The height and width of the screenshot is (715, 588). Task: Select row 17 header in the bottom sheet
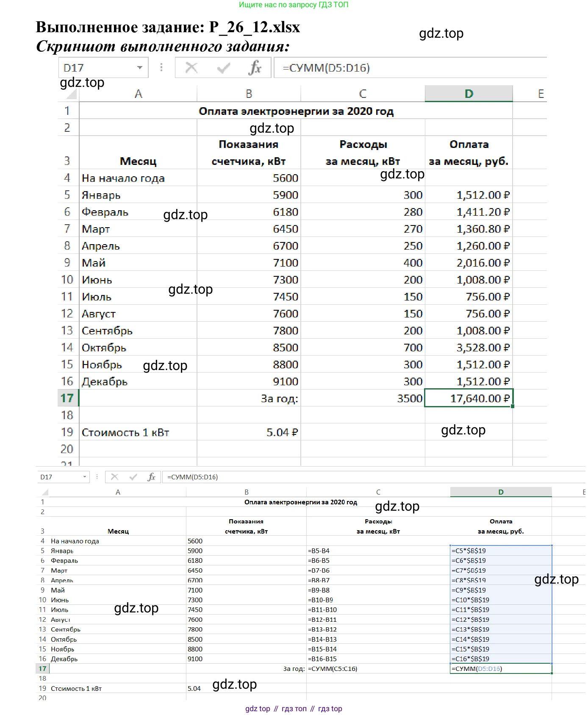click(43, 668)
